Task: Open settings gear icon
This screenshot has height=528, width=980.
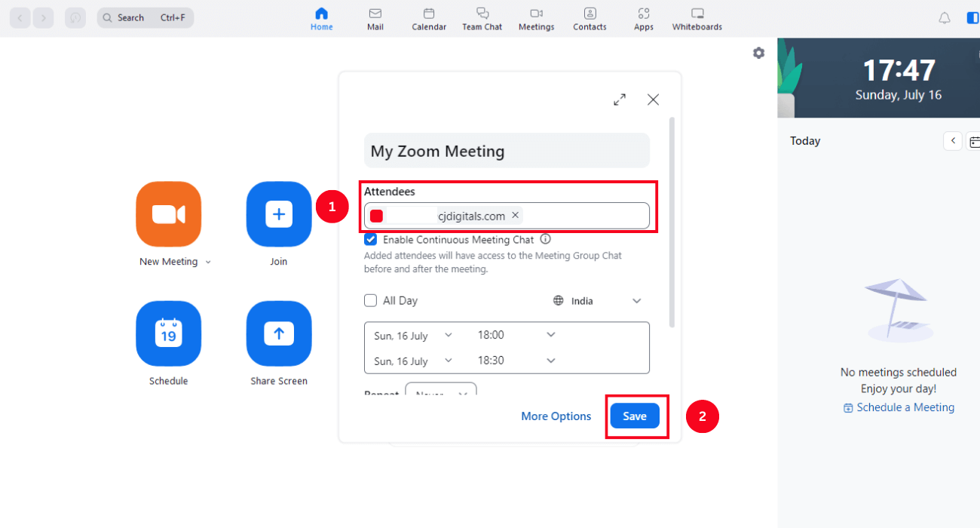Action: [x=758, y=53]
